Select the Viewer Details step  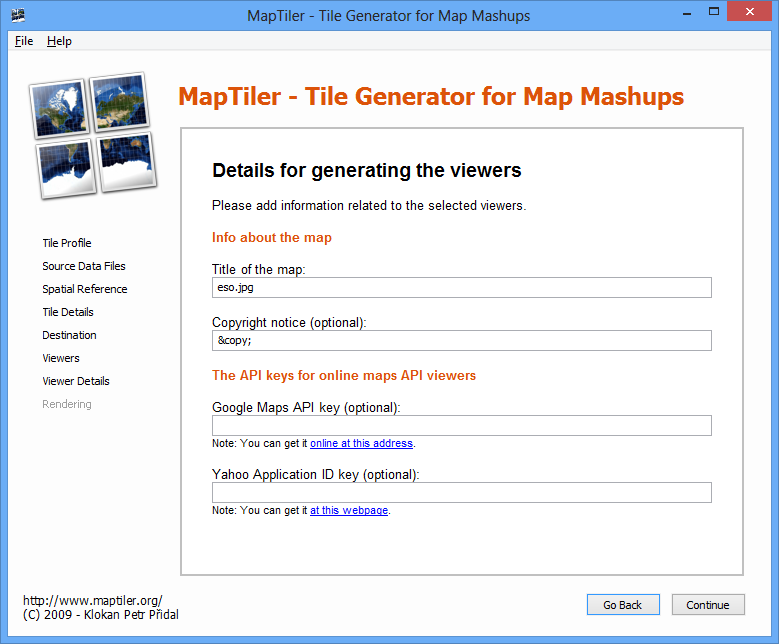(x=76, y=381)
